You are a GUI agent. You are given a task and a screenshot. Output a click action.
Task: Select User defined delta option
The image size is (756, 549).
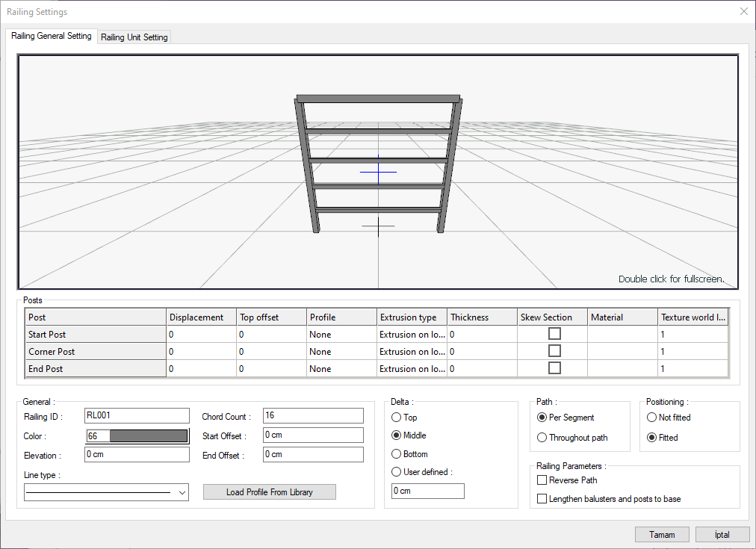click(397, 472)
